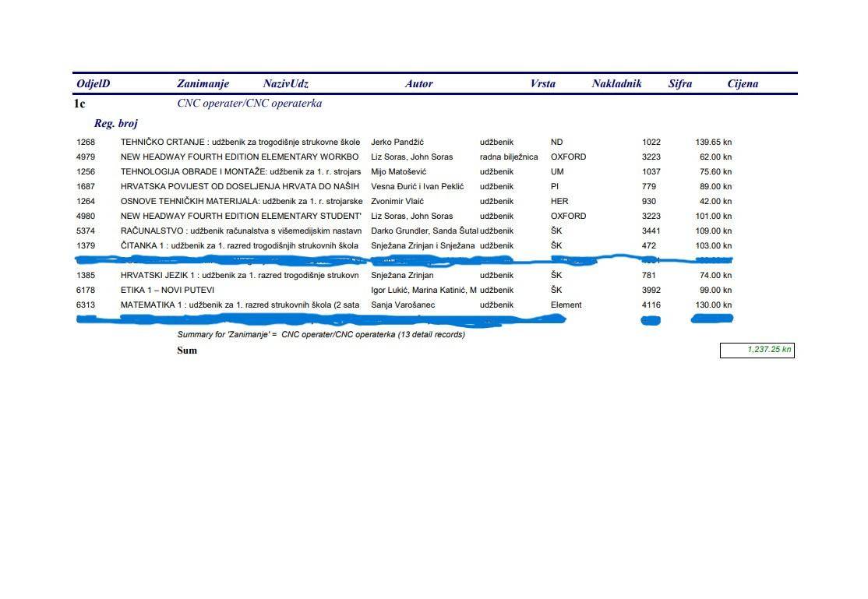Select registration number 4979

(x=86, y=157)
